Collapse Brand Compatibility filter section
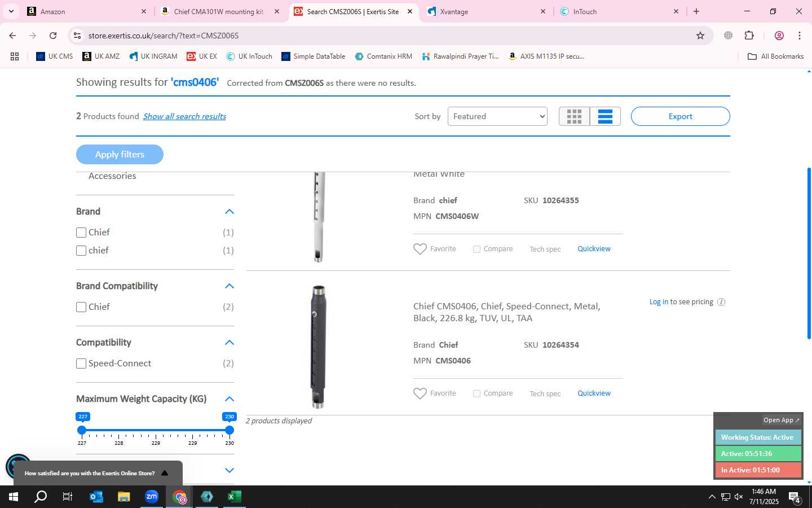Screen dimensions: 812x508 (229, 286)
